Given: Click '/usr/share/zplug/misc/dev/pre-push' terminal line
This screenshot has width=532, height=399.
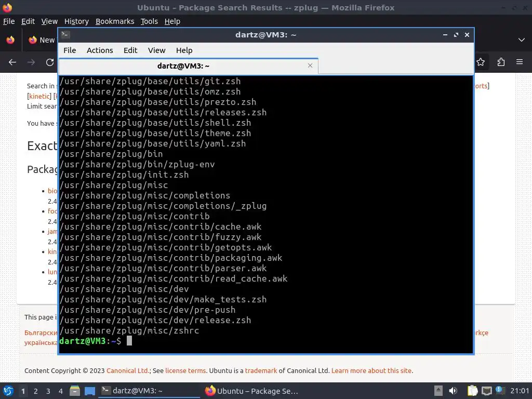Looking at the screenshot, I should tap(148, 310).
